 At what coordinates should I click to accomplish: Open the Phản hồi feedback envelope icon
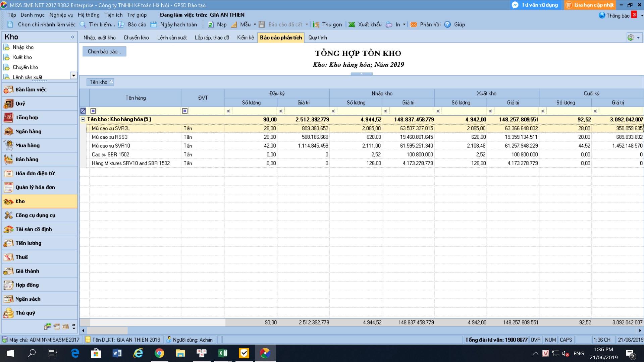click(414, 24)
